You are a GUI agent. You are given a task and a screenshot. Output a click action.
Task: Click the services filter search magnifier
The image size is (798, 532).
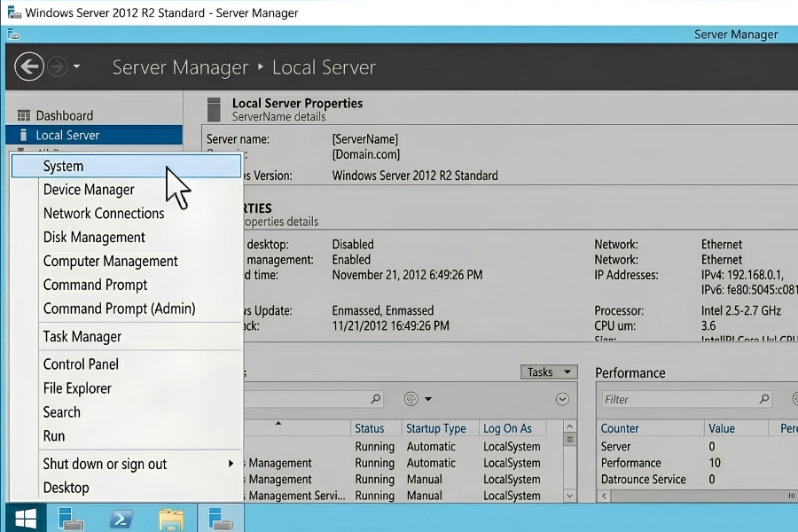coord(376,399)
